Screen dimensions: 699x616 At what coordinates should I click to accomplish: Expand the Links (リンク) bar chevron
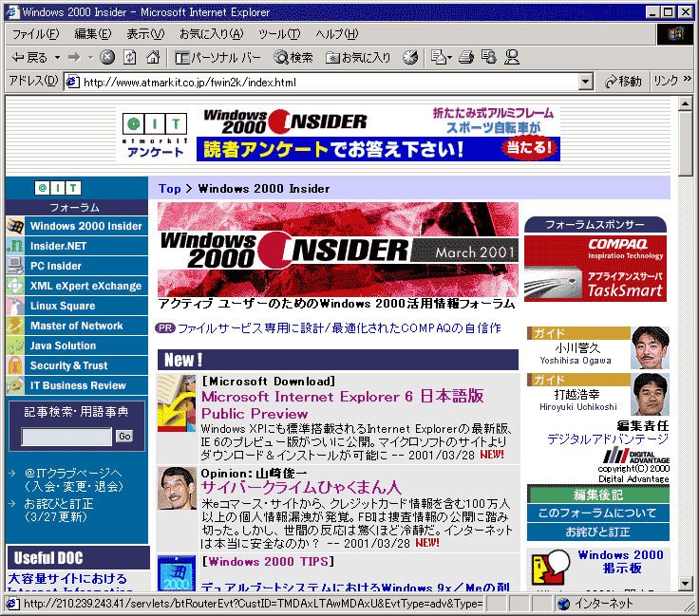(x=687, y=79)
